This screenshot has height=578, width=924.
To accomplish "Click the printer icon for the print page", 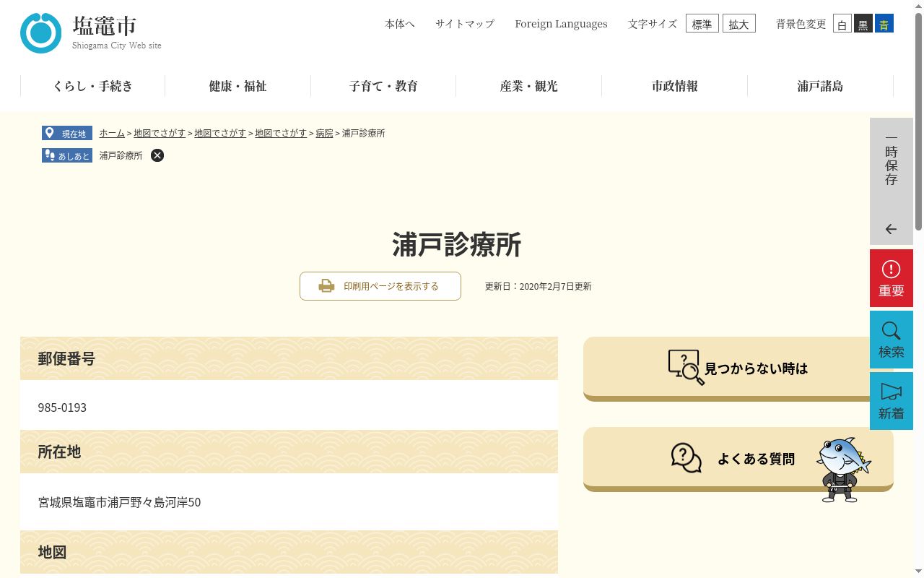I will 326,286.
